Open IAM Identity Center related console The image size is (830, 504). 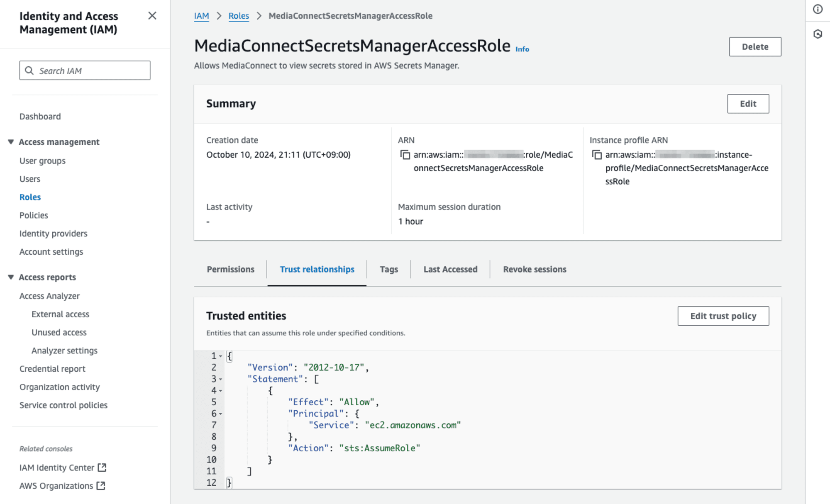coord(57,467)
